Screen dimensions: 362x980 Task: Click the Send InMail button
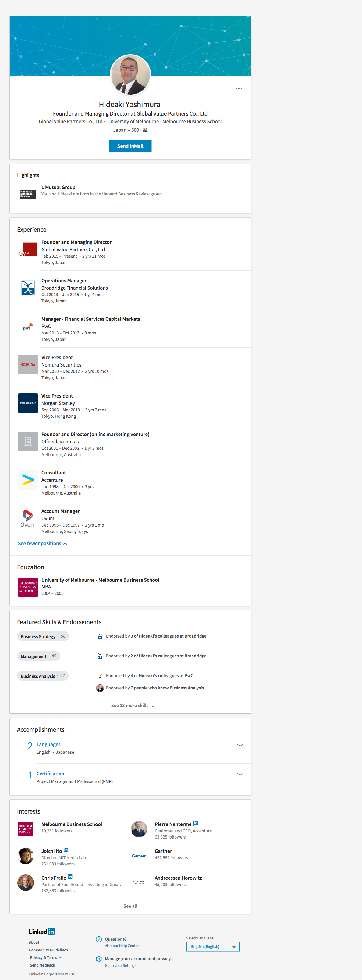pyautogui.click(x=130, y=146)
